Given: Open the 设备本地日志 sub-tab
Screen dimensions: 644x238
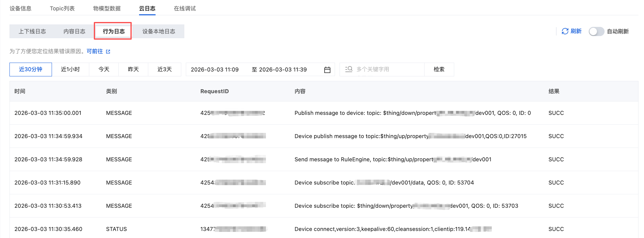Looking at the screenshot, I should coord(159,31).
